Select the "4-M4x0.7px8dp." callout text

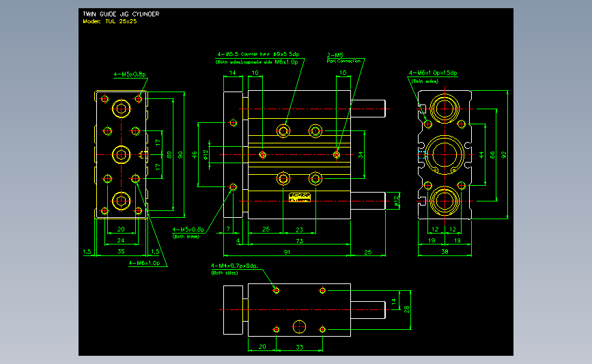234,266
